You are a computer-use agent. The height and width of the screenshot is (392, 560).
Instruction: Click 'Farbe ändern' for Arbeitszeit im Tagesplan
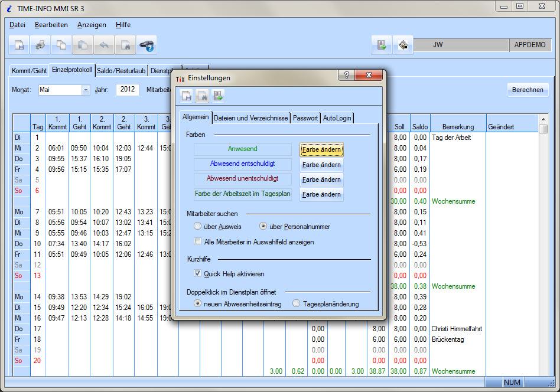point(321,195)
